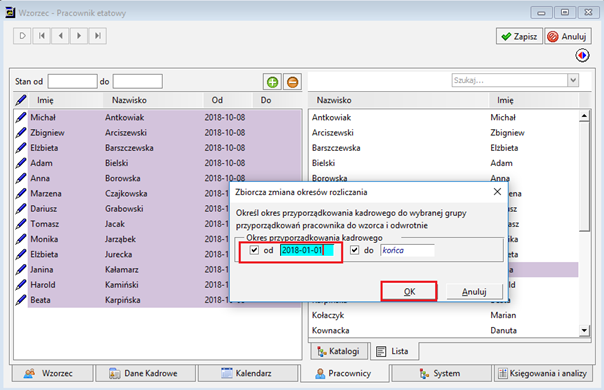
Task: Go to the previous record arrow
Action: pyautogui.click(x=60, y=36)
